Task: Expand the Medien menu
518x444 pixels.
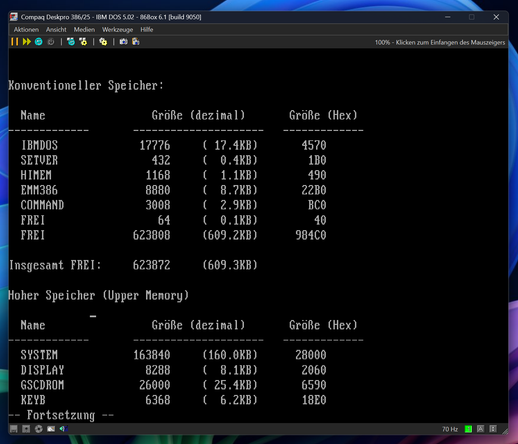Action: [84, 30]
